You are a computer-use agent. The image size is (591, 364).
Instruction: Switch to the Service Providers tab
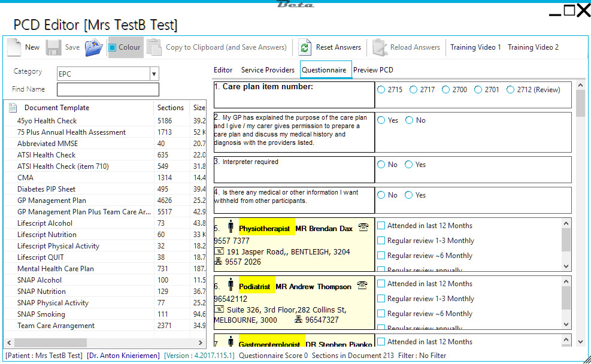pyautogui.click(x=268, y=70)
